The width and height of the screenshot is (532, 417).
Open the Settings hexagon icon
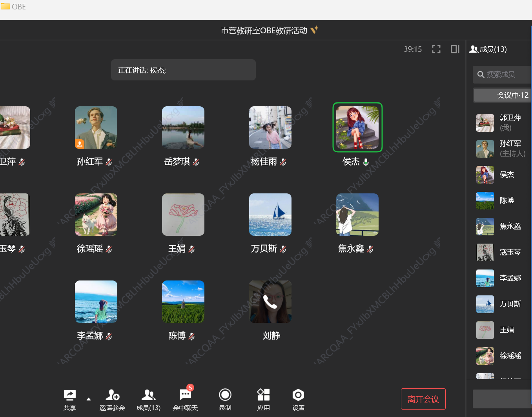[298, 395]
